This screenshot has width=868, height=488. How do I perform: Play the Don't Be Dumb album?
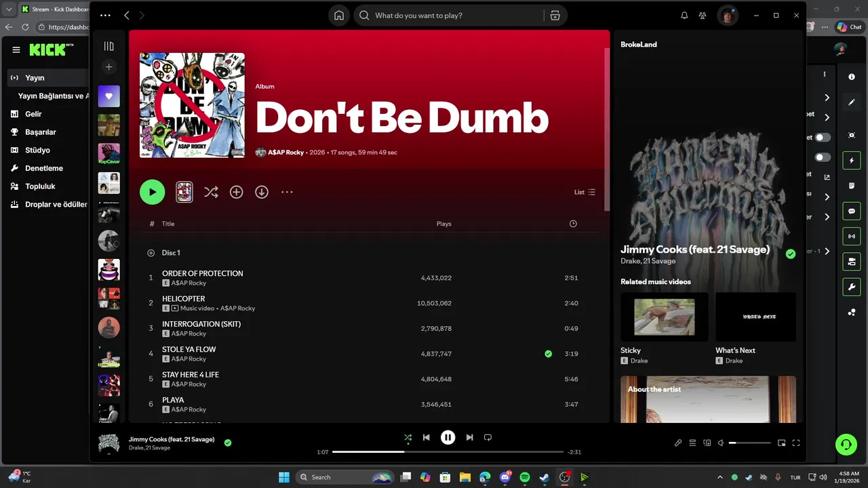click(x=152, y=192)
